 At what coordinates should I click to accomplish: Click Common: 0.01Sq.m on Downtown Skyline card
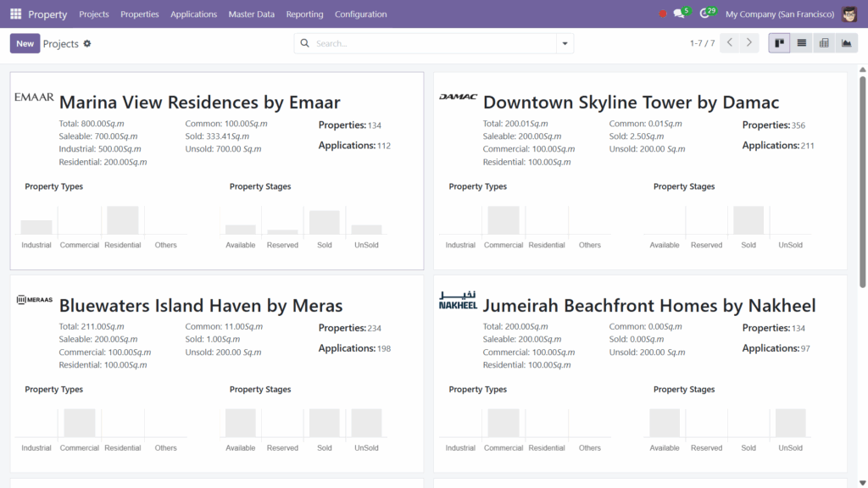click(x=645, y=124)
